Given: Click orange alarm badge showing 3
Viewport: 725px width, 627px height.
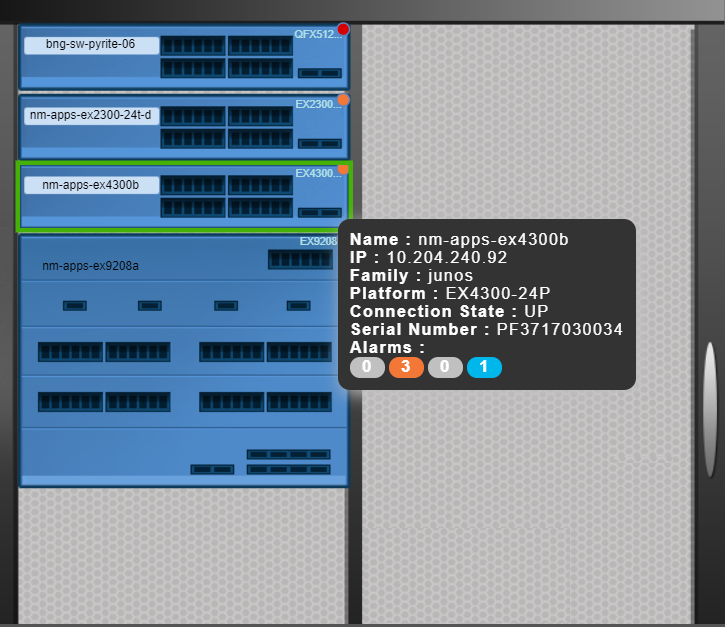Looking at the screenshot, I should tap(406, 367).
